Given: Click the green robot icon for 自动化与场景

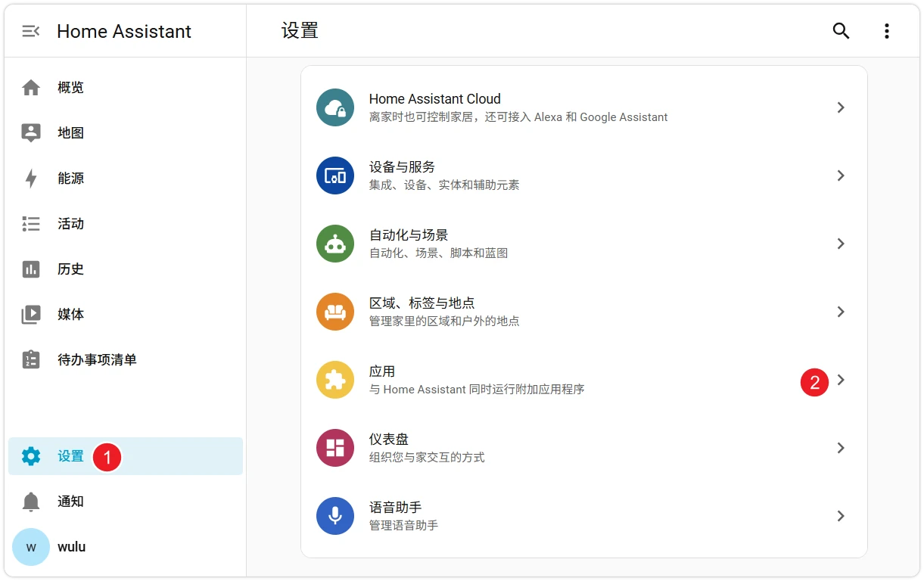Looking at the screenshot, I should [335, 244].
